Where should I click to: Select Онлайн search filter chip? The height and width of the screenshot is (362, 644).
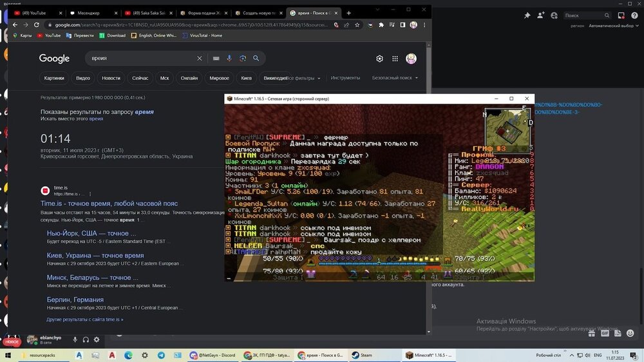[189, 78]
